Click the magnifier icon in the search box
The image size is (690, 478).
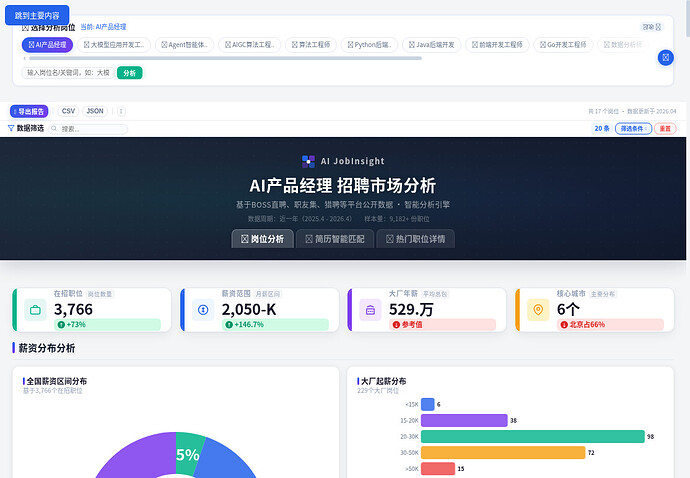pos(54,129)
